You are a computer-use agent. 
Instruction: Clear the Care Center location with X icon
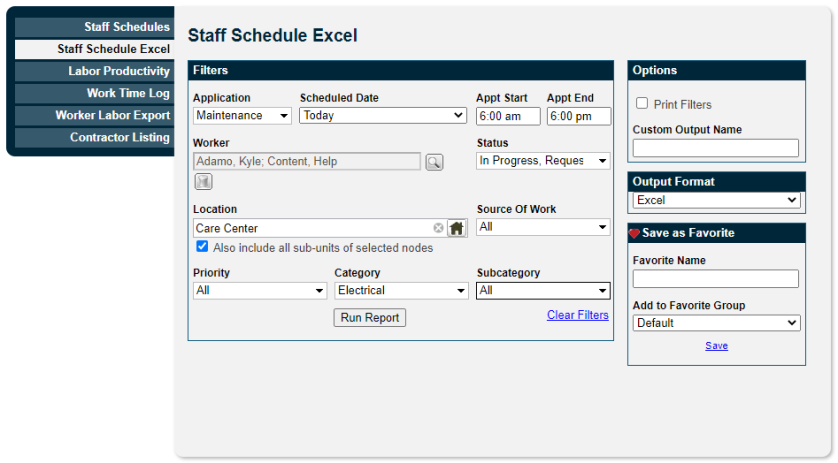point(438,228)
